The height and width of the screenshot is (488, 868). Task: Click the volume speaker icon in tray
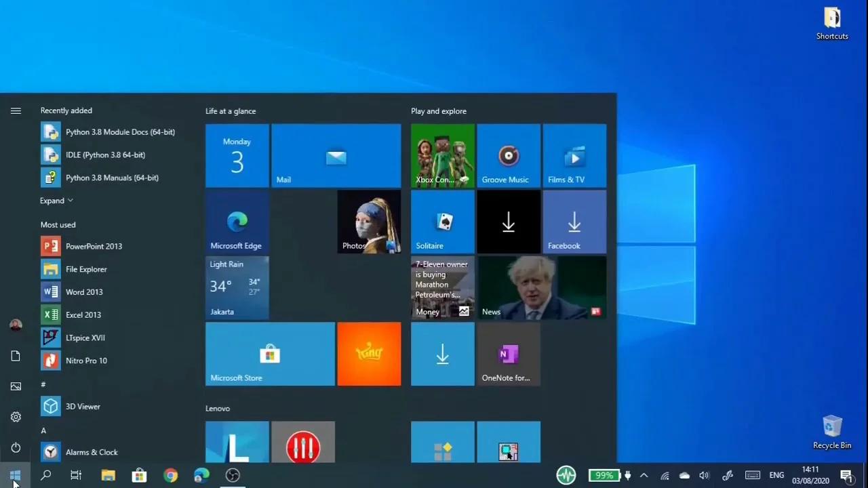(x=704, y=476)
